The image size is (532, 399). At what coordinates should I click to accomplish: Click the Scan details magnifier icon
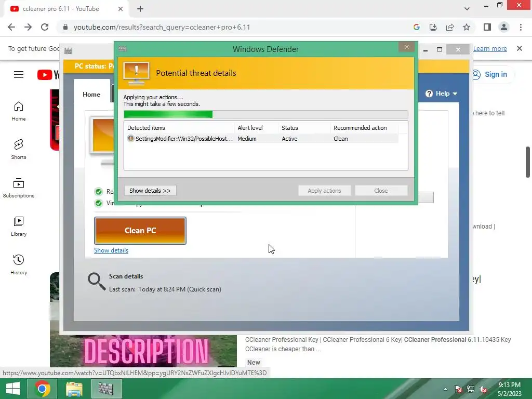point(97,282)
